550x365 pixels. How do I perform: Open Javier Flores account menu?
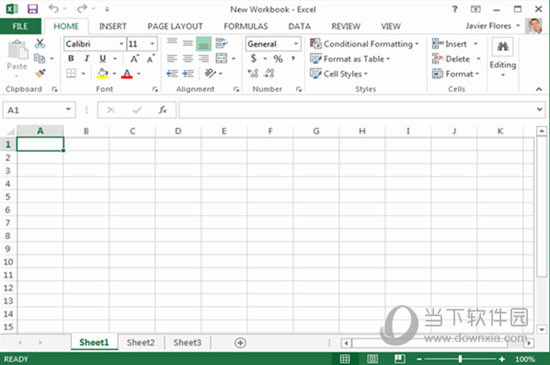click(492, 26)
